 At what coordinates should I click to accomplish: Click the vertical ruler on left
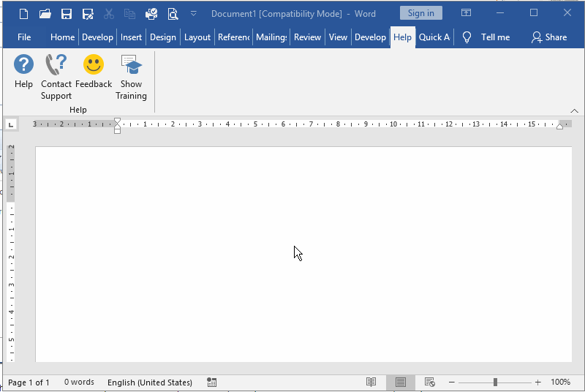(11, 254)
